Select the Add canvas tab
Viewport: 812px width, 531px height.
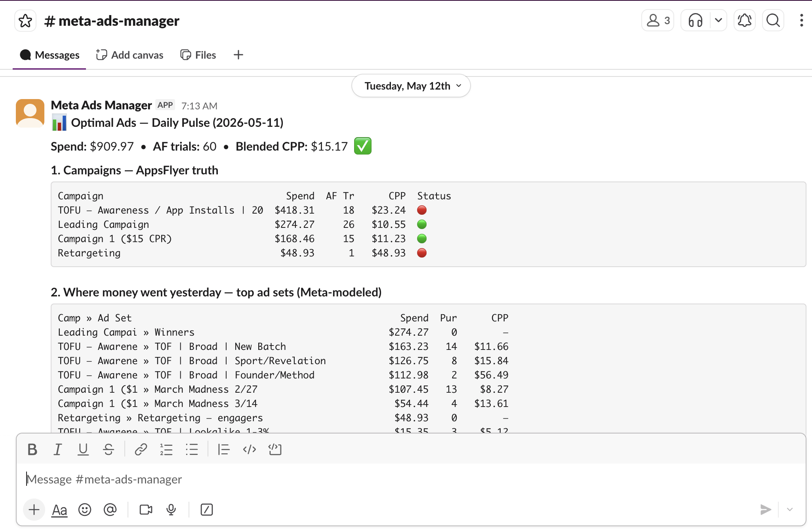[x=130, y=55]
